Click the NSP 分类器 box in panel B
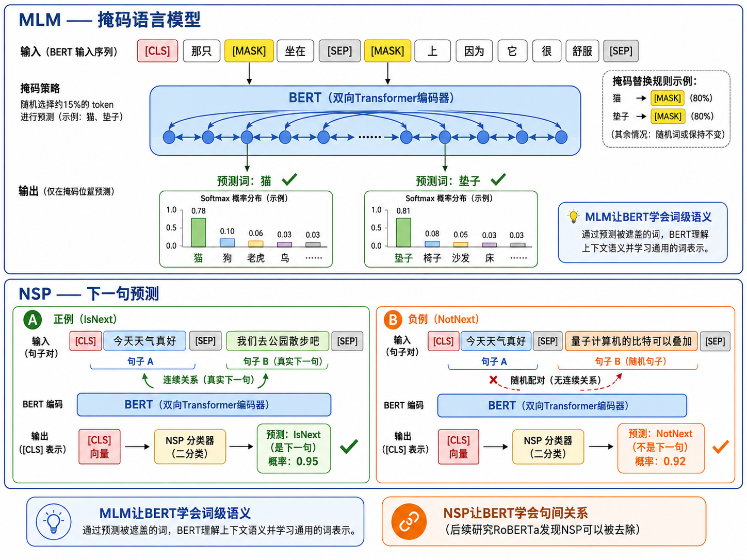This screenshot has height=560, width=747. (548, 447)
